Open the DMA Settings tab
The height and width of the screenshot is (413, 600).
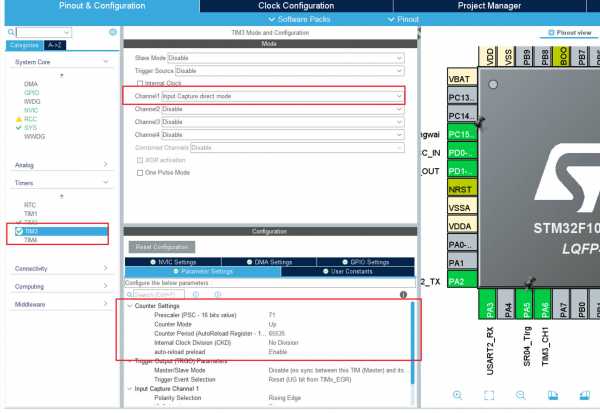tap(269, 262)
